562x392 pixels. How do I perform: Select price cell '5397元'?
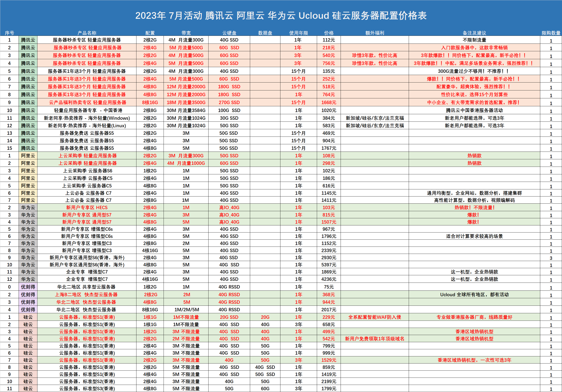[x=329, y=265]
